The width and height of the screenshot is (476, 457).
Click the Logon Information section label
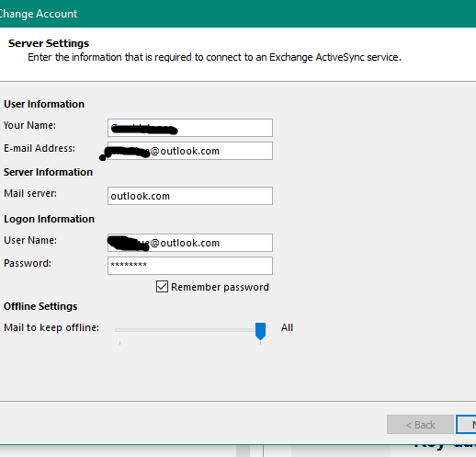[49, 219]
